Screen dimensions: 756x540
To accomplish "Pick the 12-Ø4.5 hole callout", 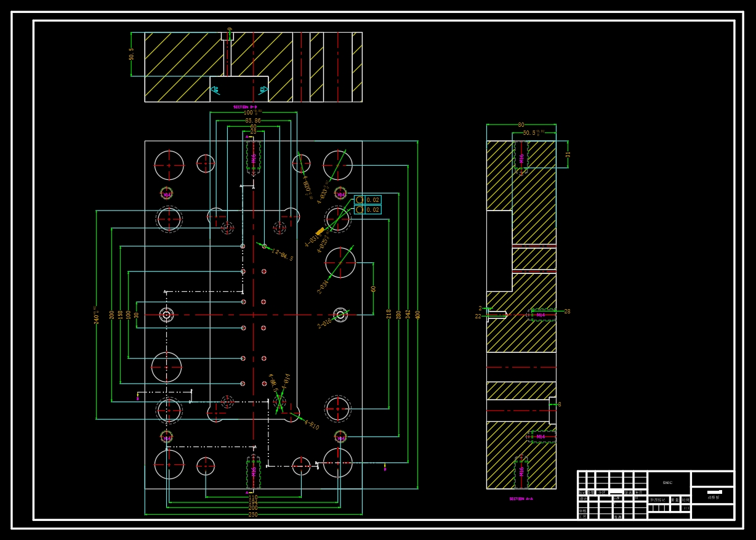I will [x=283, y=255].
